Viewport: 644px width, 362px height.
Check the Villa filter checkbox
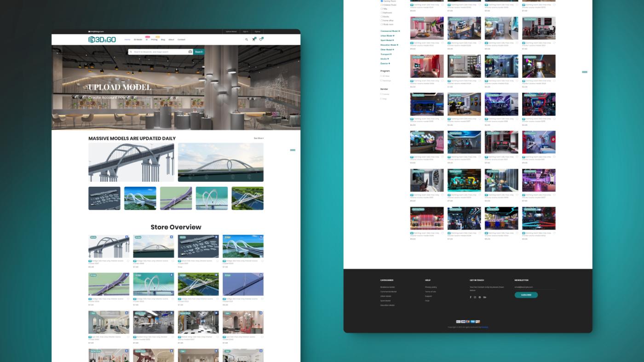(382, 9)
